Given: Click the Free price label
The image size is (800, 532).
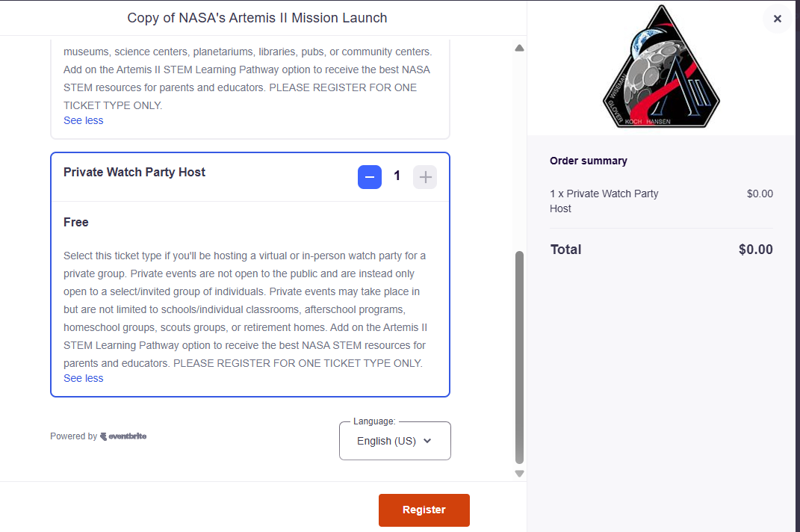Looking at the screenshot, I should pyautogui.click(x=76, y=222).
